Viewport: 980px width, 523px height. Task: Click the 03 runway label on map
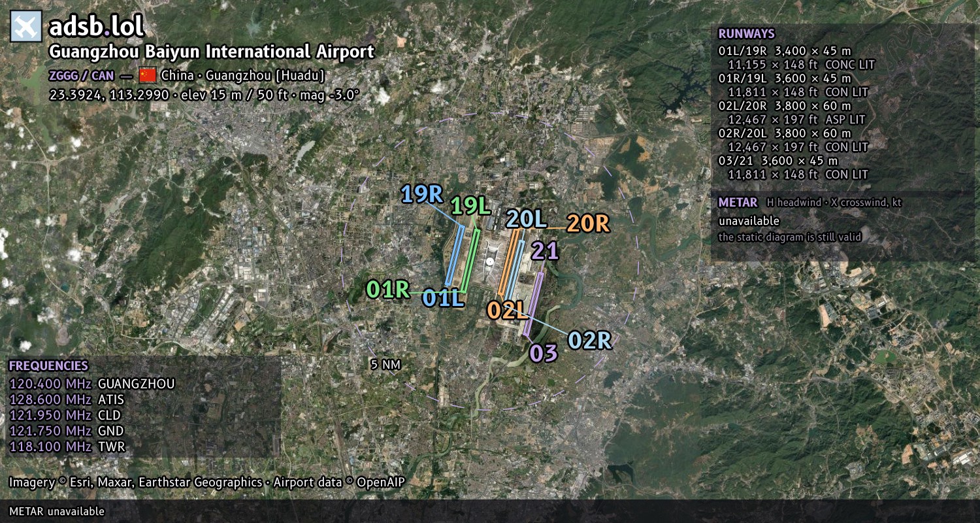544,353
